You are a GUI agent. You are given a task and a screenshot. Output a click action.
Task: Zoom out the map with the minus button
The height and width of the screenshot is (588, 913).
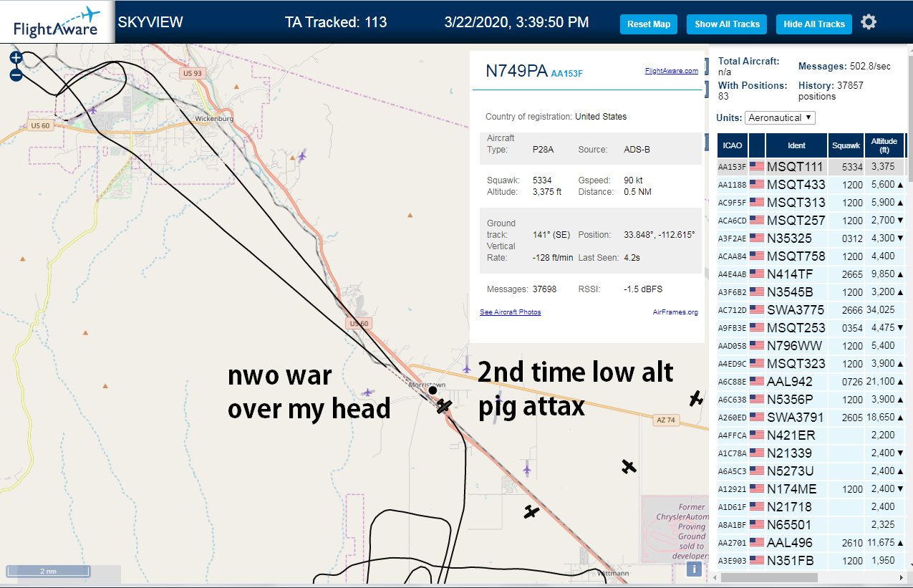point(16,74)
